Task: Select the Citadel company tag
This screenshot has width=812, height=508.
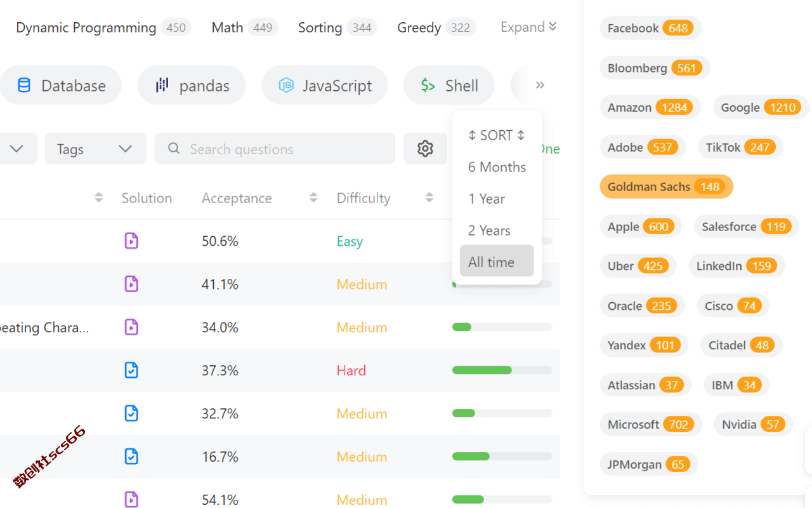Action: (x=741, y=345)
